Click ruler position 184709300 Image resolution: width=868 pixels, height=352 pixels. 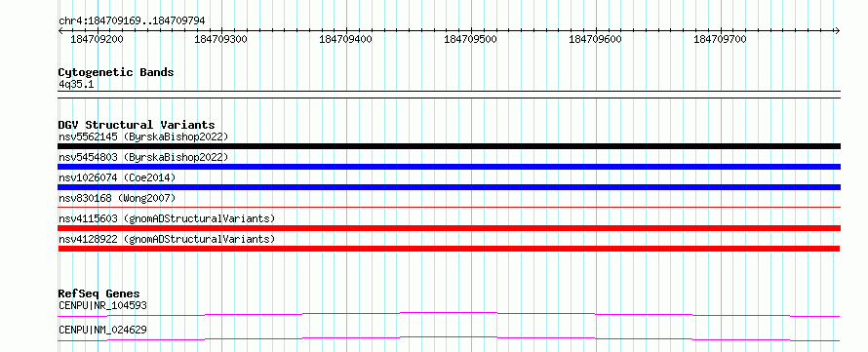click(x=221, y=39)
